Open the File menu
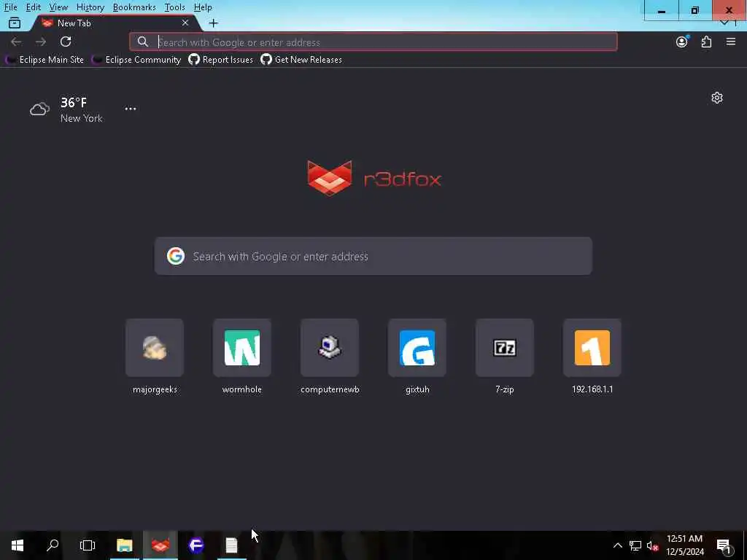 tap(10, 7)
